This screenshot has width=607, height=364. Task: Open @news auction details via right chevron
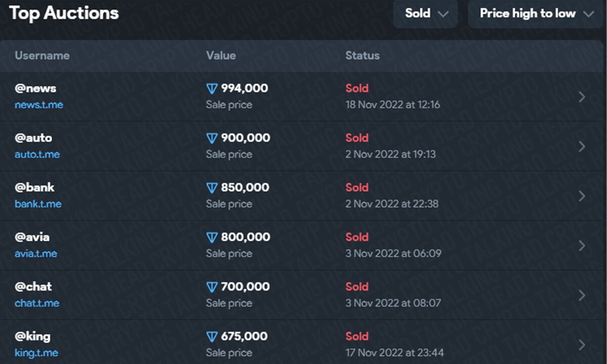(582, 97)
